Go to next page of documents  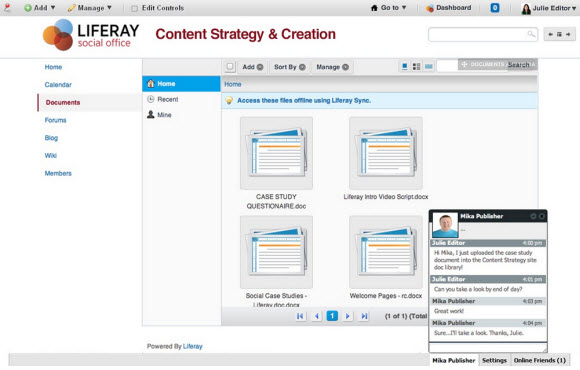coord(348,316)
